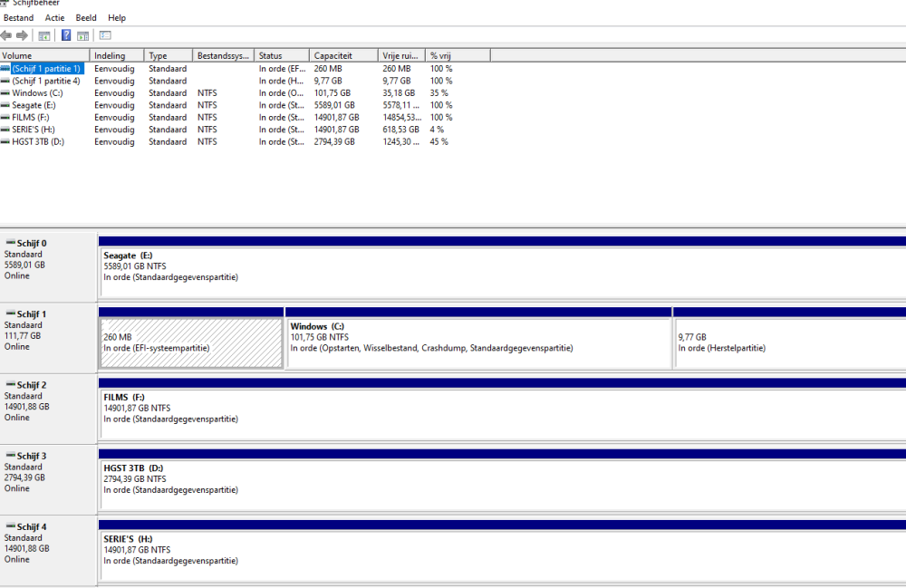Click the Schijf 0 disk icon

click(x=11, y=243)
